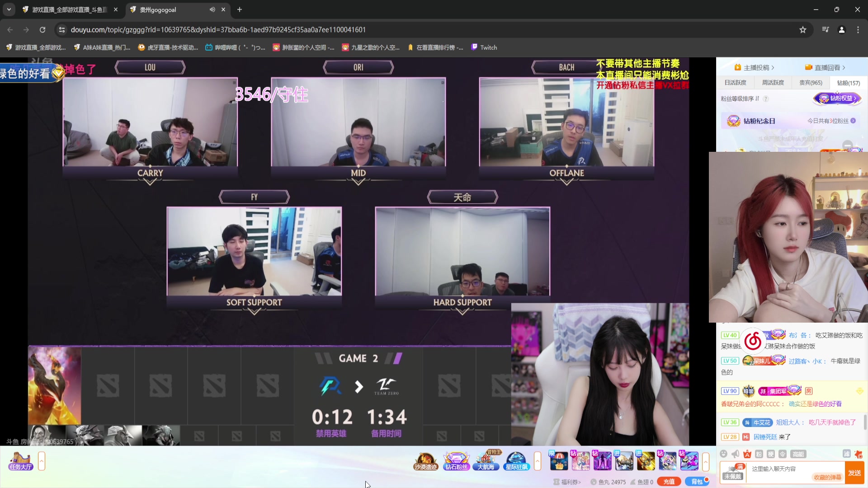
Task: Expand the gift list up-arrow beside backpack
Action: coord(705,462)
